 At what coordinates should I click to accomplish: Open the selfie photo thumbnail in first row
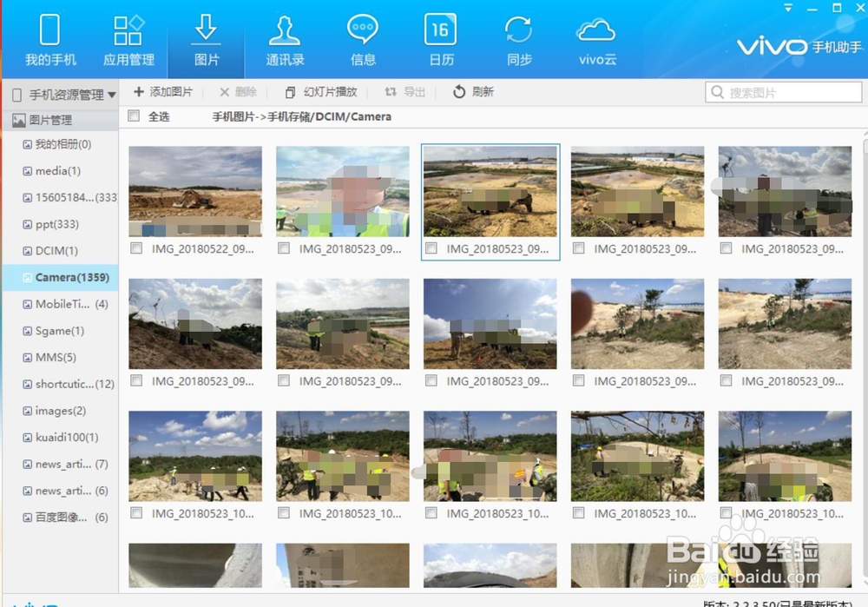tap(343, 191)
